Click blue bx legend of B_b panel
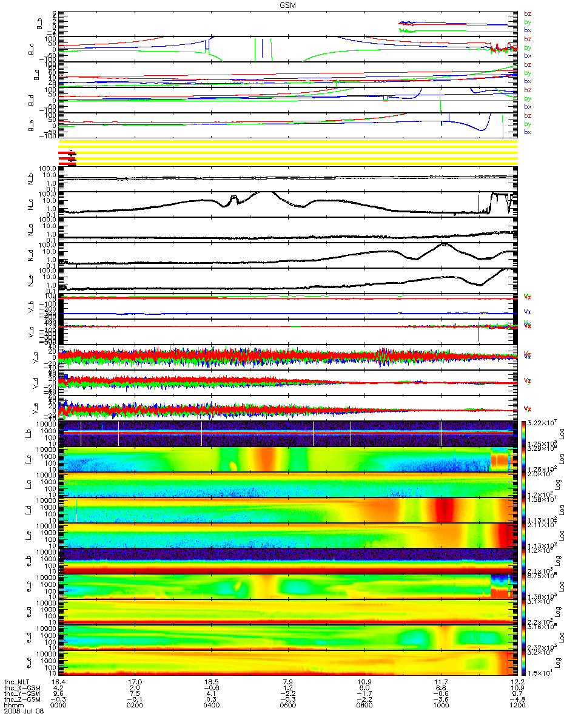The image size is (564, 728). pyautogui.click(x=528, y=30)
